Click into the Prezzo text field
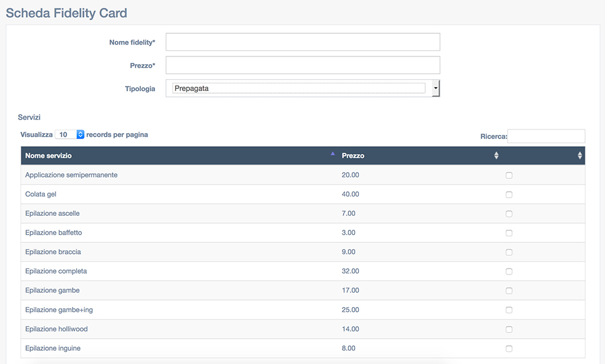The height and width of the screenshot is (364, 605). coord(303,65)
